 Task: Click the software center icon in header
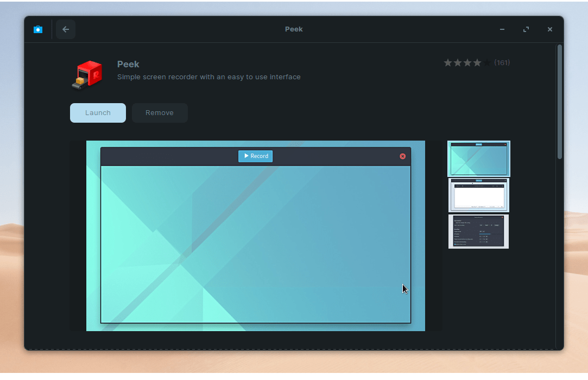[37, 29]
